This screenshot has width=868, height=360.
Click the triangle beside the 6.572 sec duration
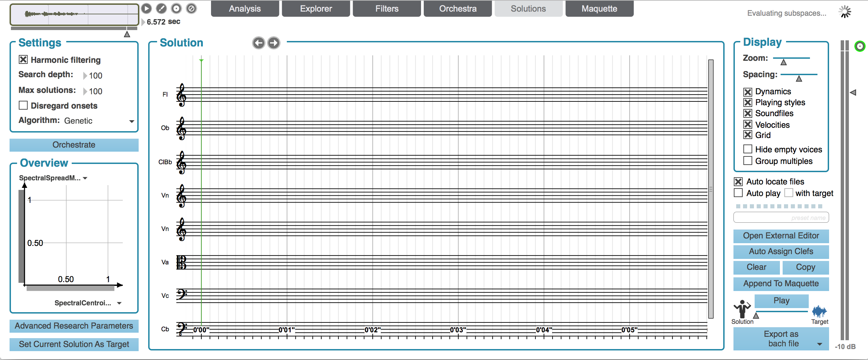[x=143, y=22]
